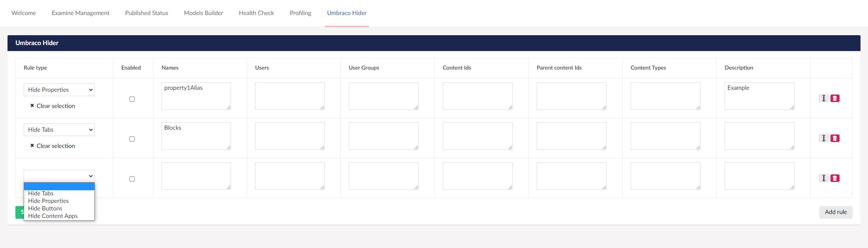Image resolution: width=868 pixels, height=248 pixels.
Task: Click the Names field containing Blocks
Action: pos(196,136)
